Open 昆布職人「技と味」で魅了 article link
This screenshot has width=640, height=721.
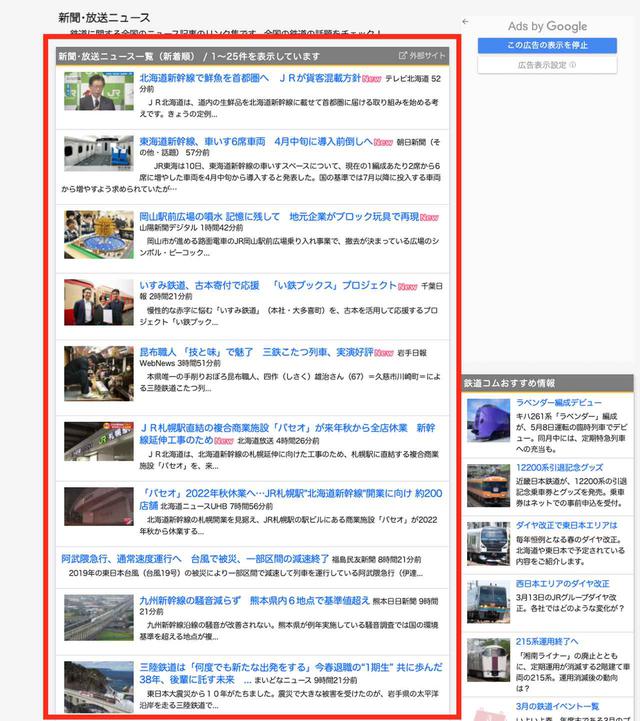point(256,352)
